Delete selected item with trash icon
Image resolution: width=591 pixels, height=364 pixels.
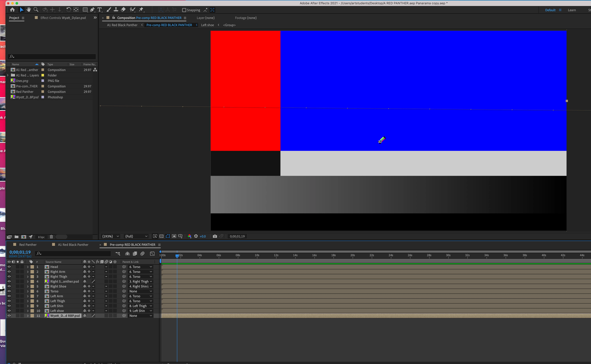point(51,237)
